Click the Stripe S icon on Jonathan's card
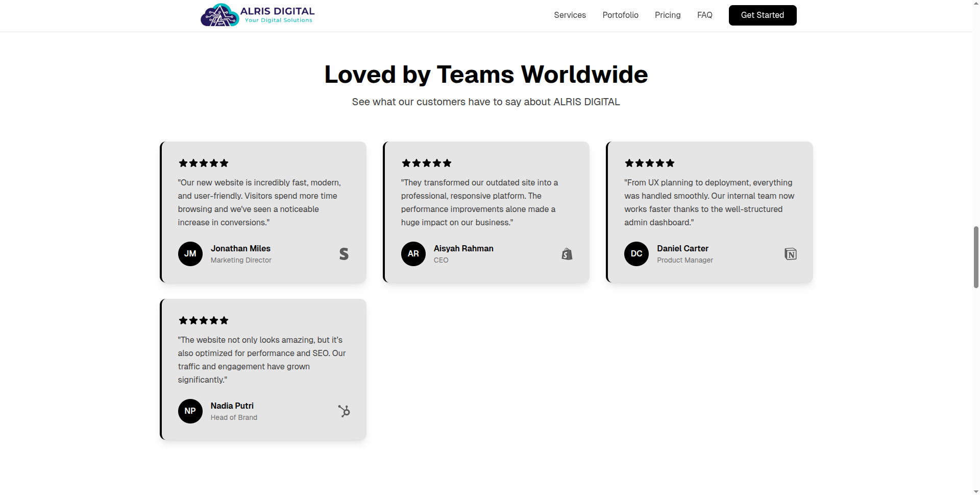Image resolution: width=980 pixels, height=495 pixels. [344, 254]
